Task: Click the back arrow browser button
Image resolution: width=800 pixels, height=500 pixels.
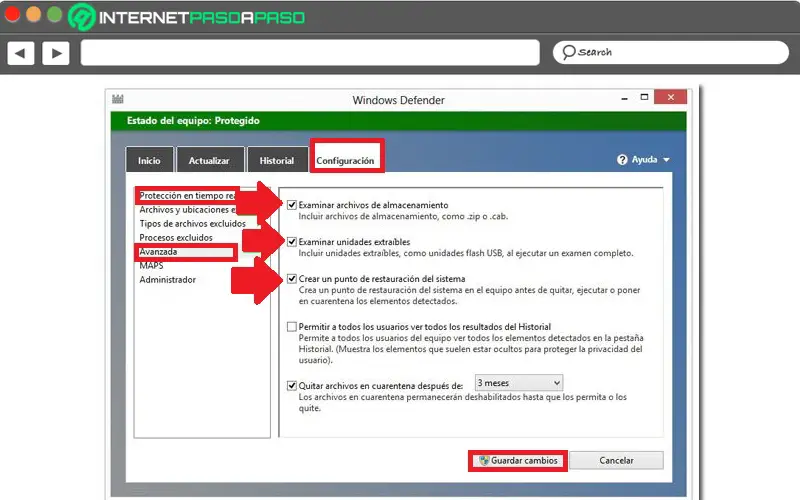Action: pyautogui.click(x=21, y=53)
